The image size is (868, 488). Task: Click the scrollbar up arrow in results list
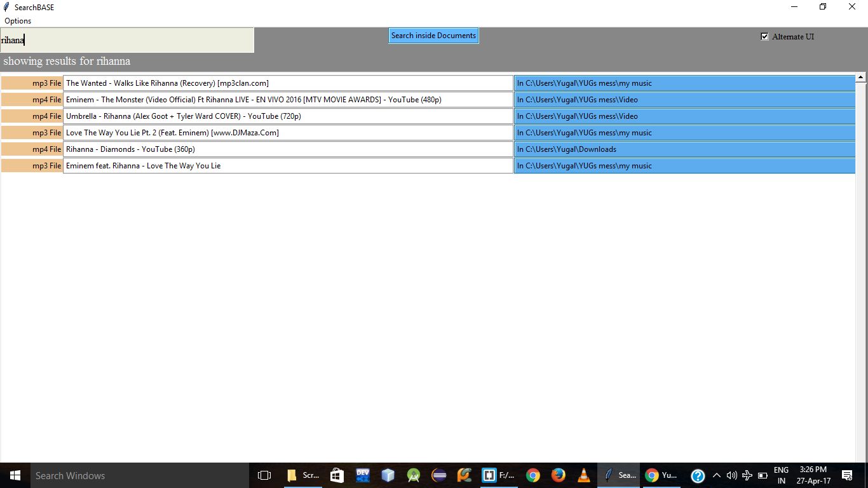861,77
